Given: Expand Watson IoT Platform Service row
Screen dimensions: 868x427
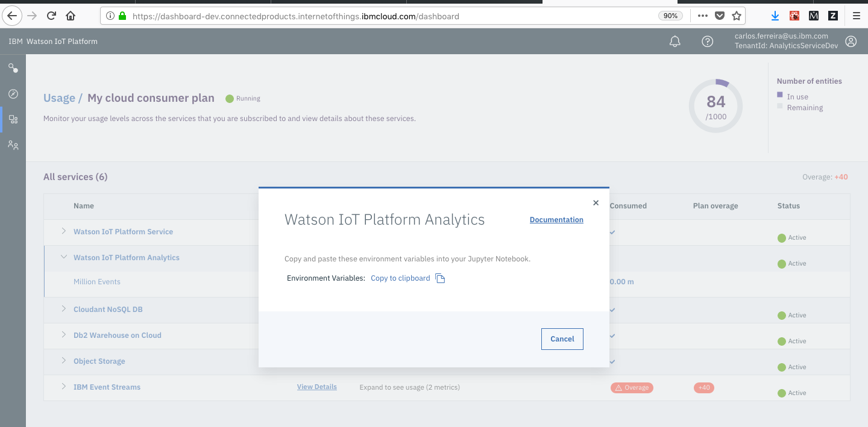Looking at the screenshot, I should (x=63, y=231).
